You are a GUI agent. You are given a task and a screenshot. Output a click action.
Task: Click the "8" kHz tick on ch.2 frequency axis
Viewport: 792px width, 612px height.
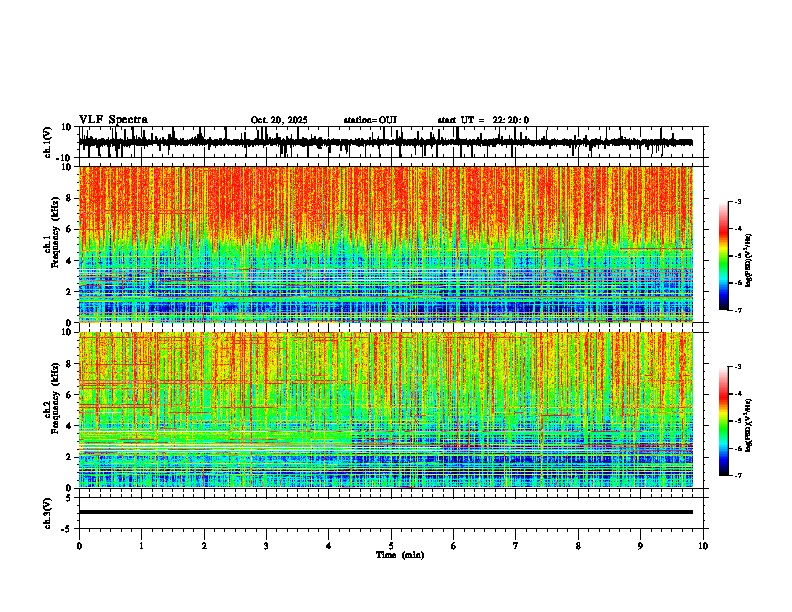click(69, 364)
